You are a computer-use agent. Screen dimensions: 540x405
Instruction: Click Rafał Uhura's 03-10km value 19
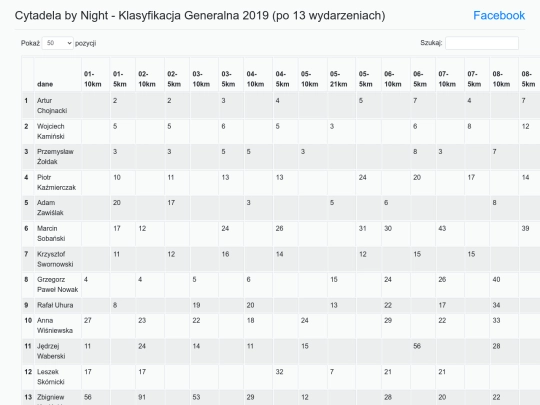[196, 305]
